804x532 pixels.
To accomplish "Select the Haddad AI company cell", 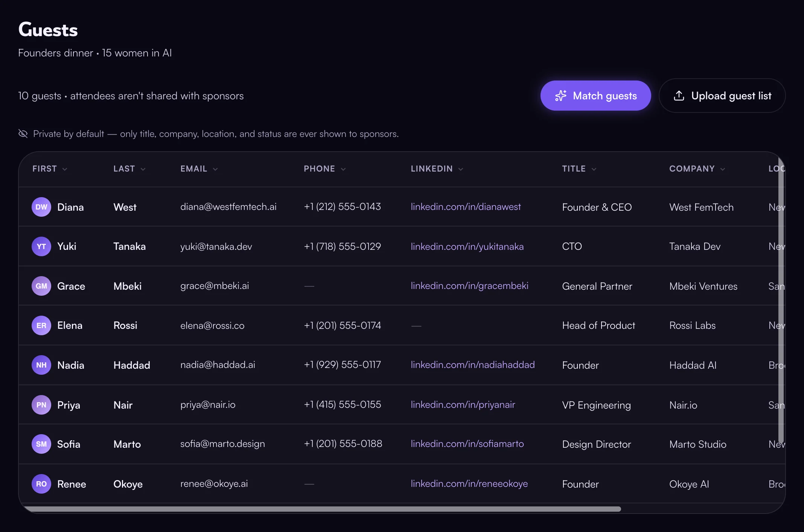I will coord(693,365).
